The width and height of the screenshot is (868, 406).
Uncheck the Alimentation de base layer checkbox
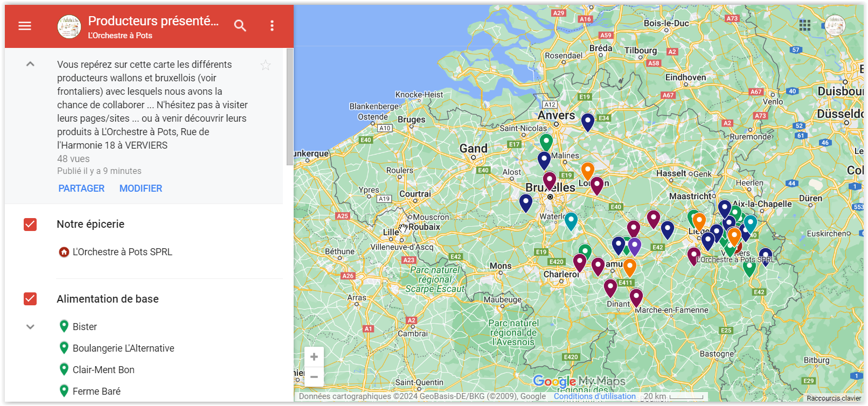(x=30, y=299)
